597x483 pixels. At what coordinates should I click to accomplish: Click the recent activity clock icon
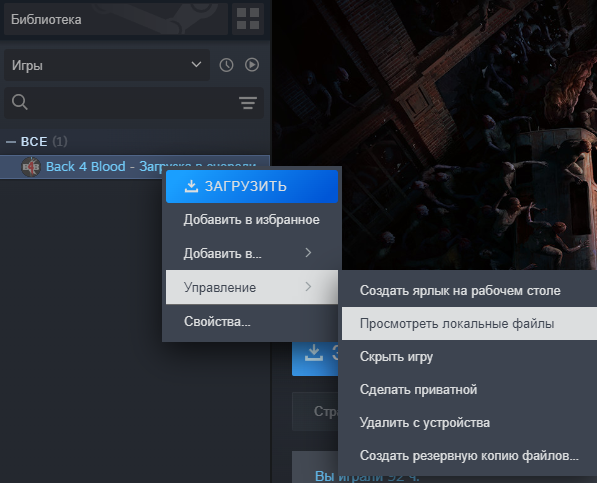226,65
